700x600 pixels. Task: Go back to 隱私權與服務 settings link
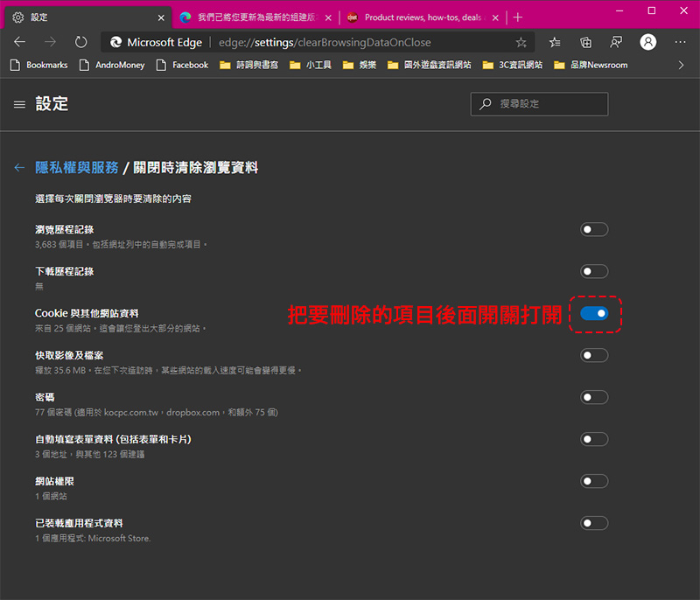point(76,168)
